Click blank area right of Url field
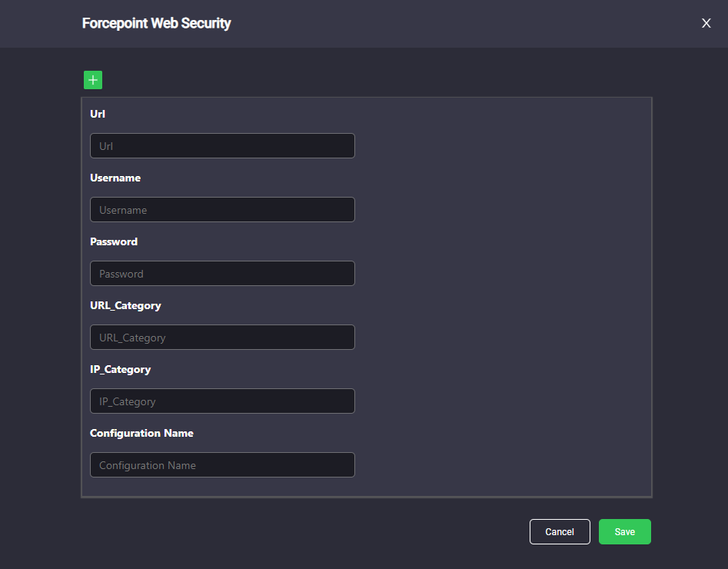The height and width of the screenshot is (569, 728). (501, 146)
